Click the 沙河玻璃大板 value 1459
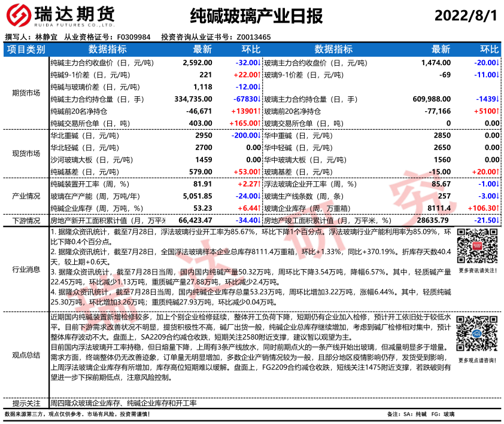The width and height of the screenshot is (504, 424). [x=204, y=160]
